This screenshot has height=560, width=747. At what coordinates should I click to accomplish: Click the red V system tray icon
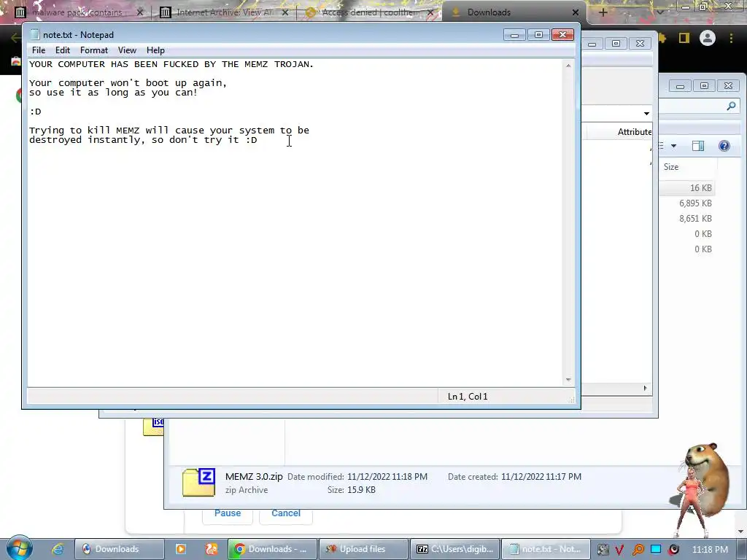pyautogui.click(x=619, y=550)
